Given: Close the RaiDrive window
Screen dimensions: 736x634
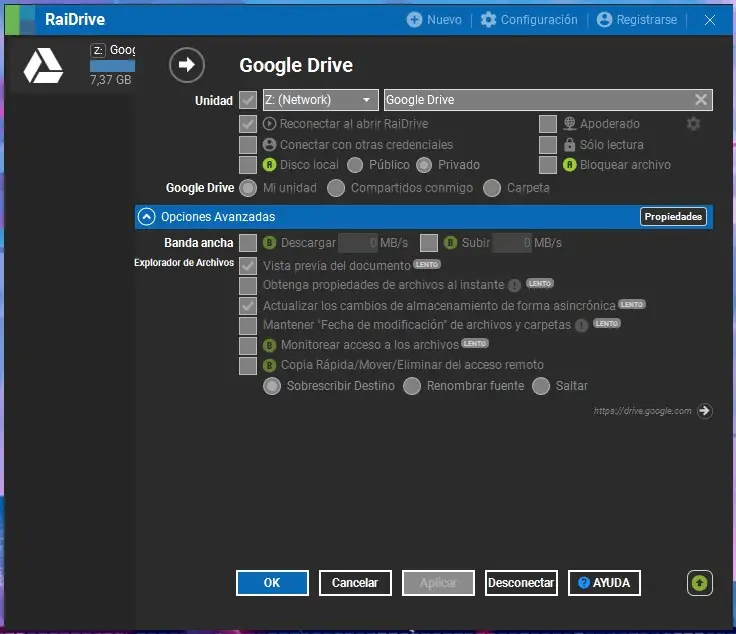Looking at the screenshot, I should click(x=710, y=20).
